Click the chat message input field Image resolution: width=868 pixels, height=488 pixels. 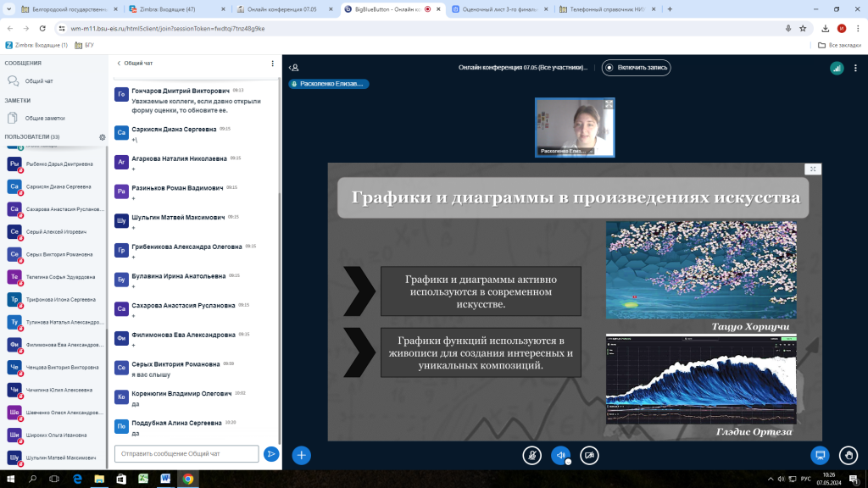coord(186,454)
